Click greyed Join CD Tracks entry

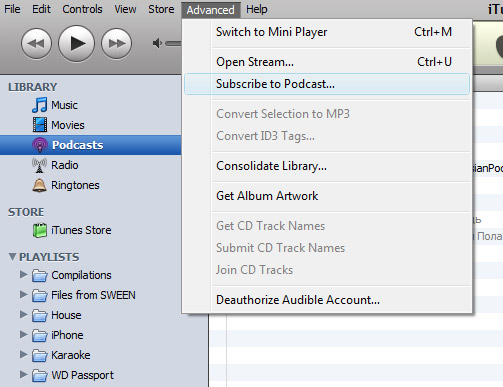click(327, 270)
